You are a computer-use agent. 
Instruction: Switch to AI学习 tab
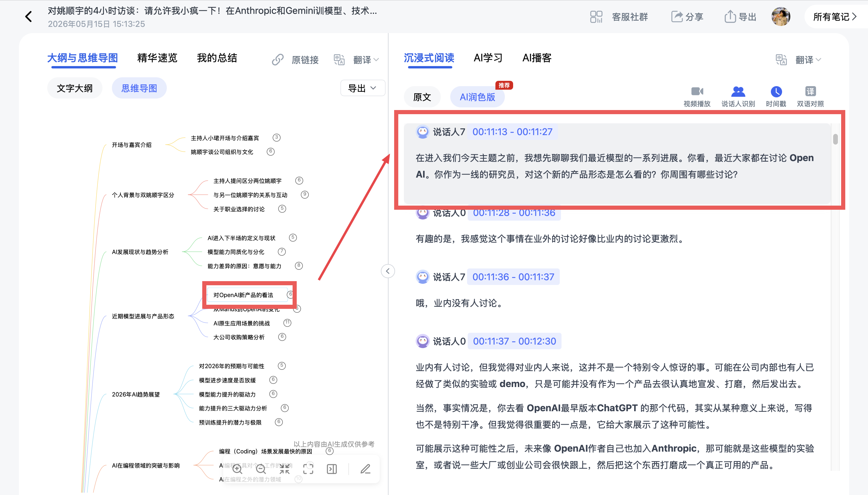(x=488, y=58)
